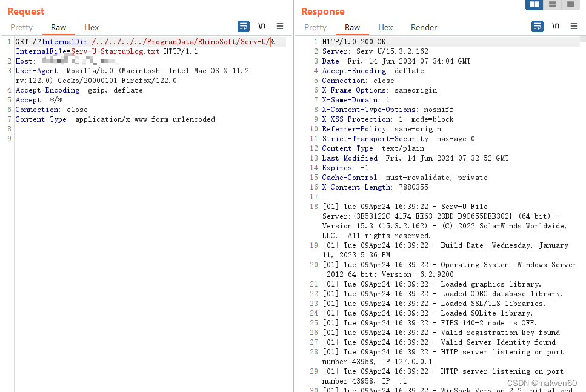
Task: Switch Request view to Pretty tab
Action: click(22, 27)
